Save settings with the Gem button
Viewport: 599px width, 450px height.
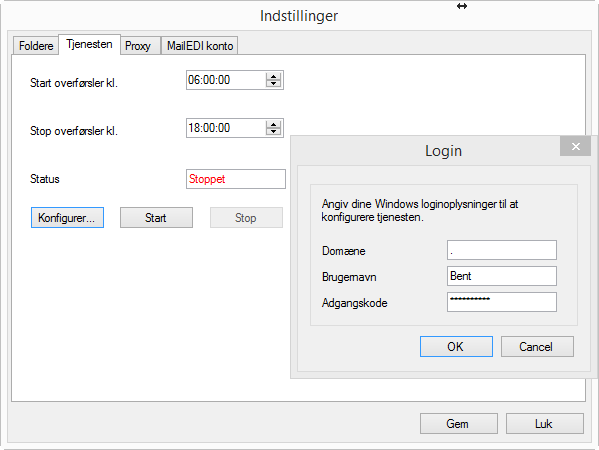pyautogui.click(x=459, y=423)
